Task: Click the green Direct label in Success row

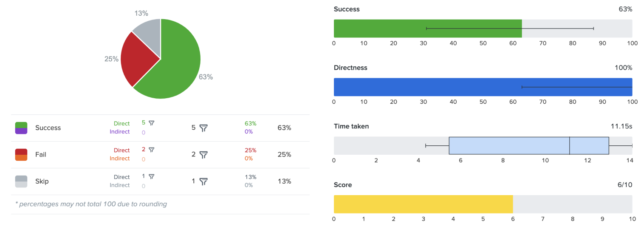Action: [121, 124]
